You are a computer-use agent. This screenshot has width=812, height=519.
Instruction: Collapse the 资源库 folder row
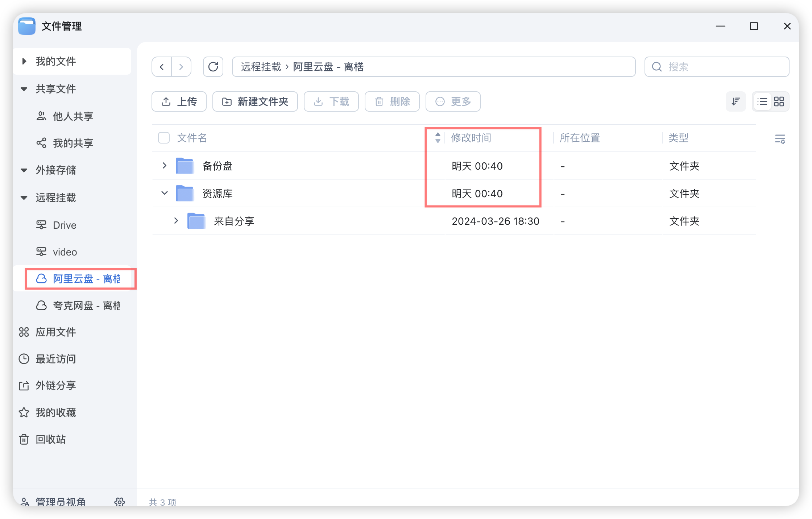click(x=165, y=193)
